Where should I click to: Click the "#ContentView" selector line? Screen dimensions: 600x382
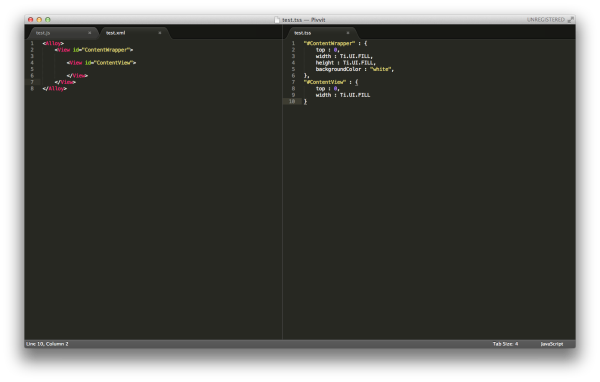click(331, 82)
